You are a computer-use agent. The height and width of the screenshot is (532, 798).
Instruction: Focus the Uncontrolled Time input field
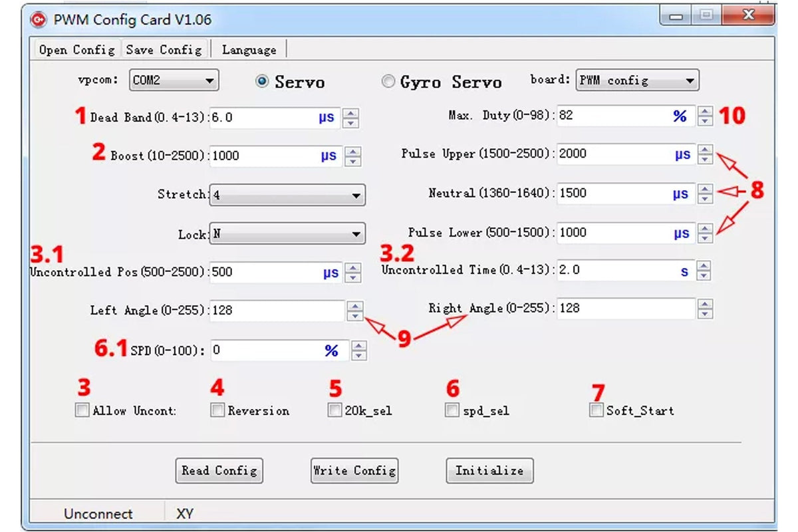625,270
